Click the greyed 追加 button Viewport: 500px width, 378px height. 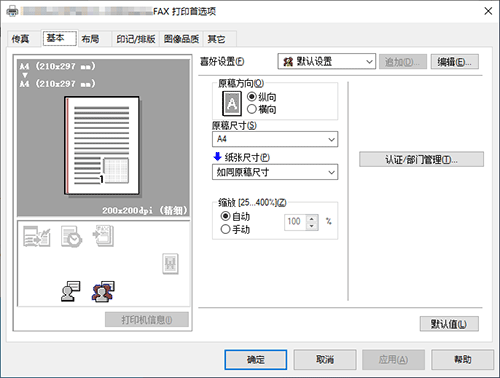tap(403, 62)
